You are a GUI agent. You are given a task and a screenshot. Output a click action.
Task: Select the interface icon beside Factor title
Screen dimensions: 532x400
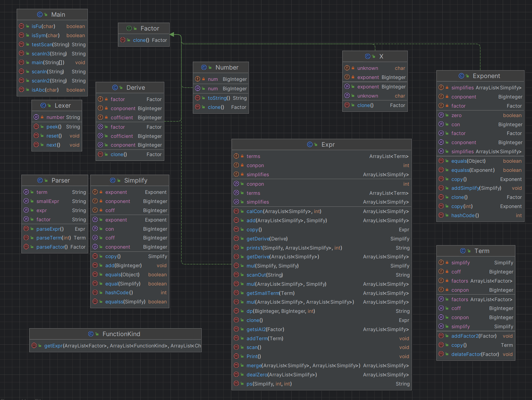point(129,28)
